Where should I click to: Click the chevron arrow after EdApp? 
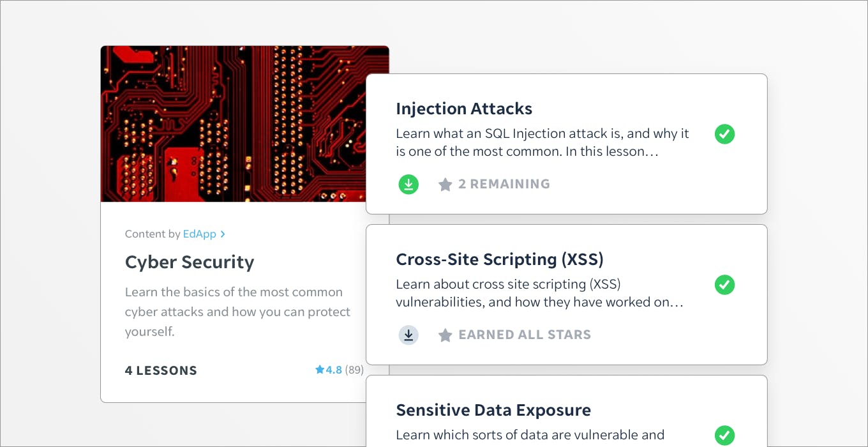tap(223, 234)
